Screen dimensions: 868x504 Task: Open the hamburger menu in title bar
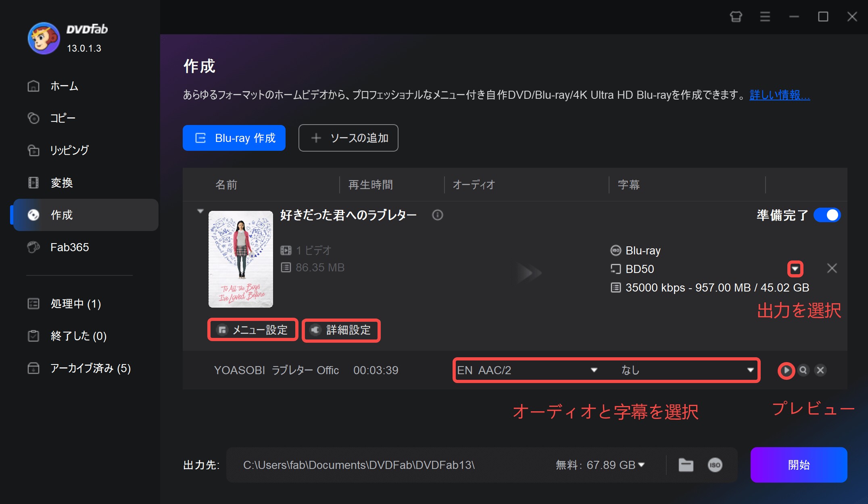[x=765, y=17]
